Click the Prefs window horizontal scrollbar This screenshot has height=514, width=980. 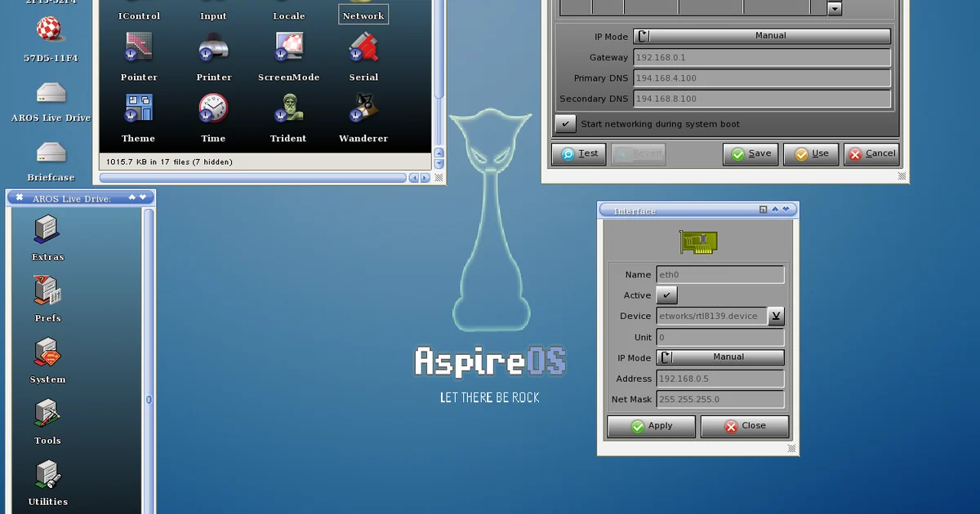pyautogui.click(x=253, y=177)
